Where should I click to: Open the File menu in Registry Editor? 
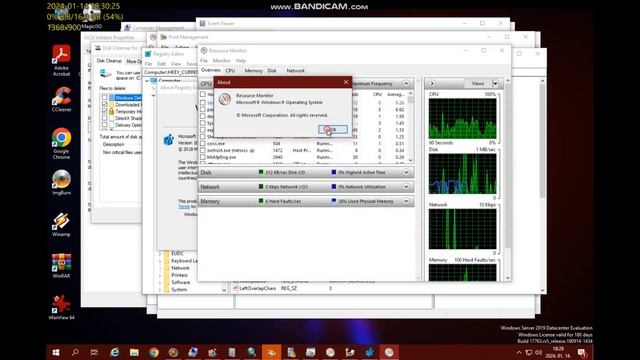tap(148, 64)
